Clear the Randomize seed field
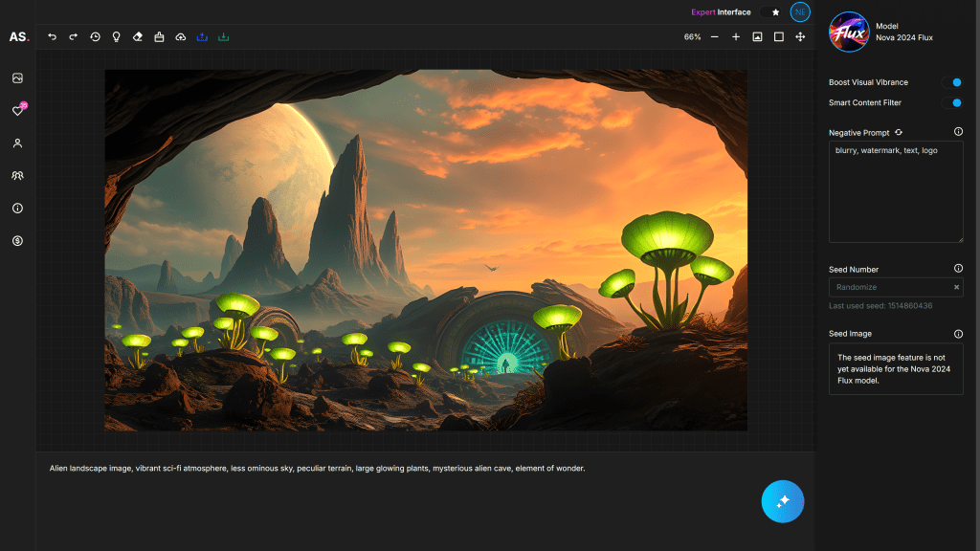 coord(955,287)
